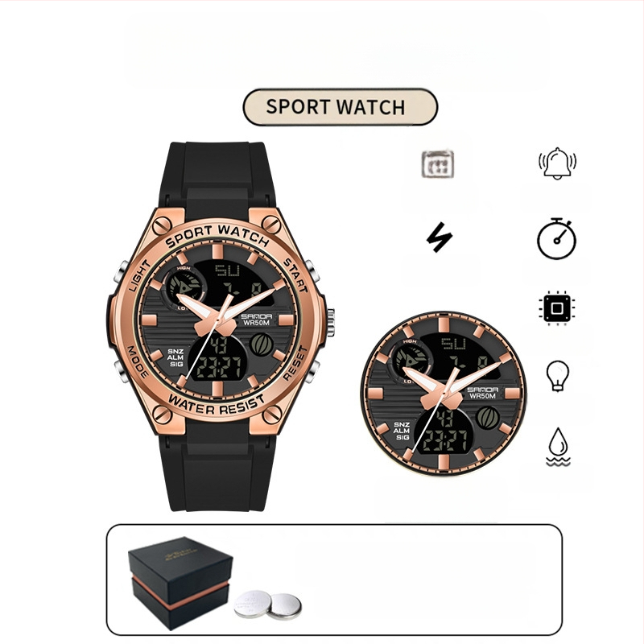This screenshot has height=644, width=644.
Task: Click the water drop waterproof icon
Action: [558, 447]
